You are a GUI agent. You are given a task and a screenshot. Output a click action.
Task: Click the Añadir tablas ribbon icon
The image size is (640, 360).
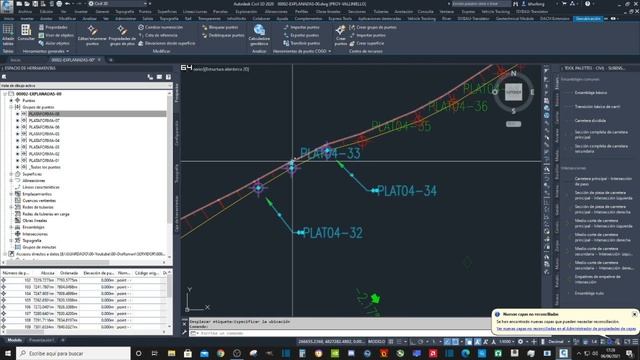[x=8, y=34]
